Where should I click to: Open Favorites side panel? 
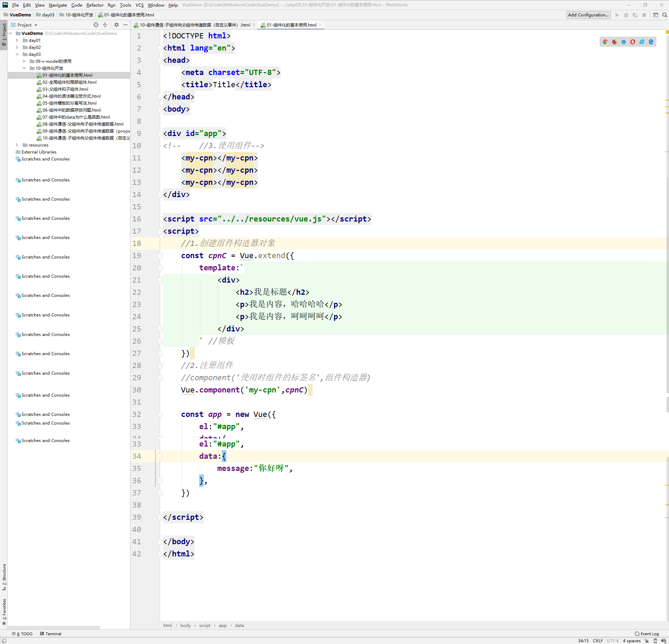[x=4, y=612]
